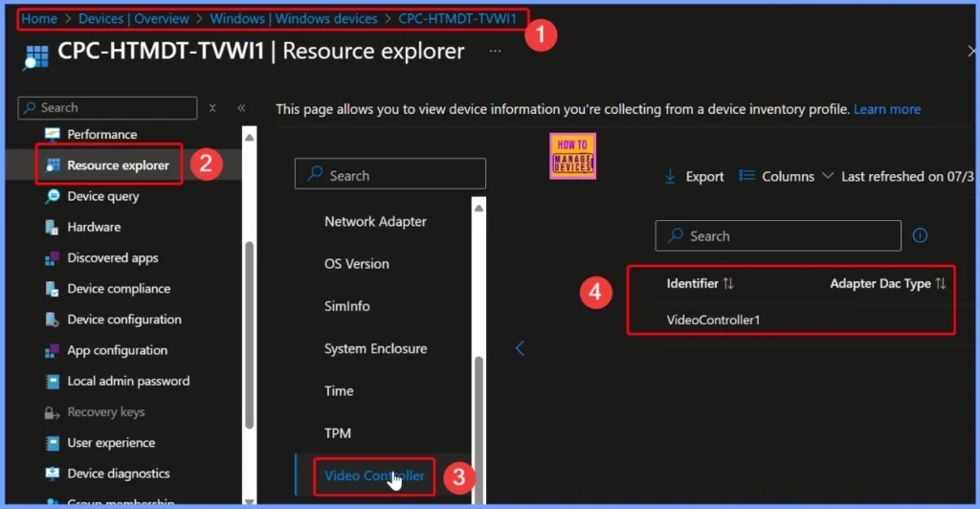
Task: Select the System Enclosure category
Action: click(375, 348)
